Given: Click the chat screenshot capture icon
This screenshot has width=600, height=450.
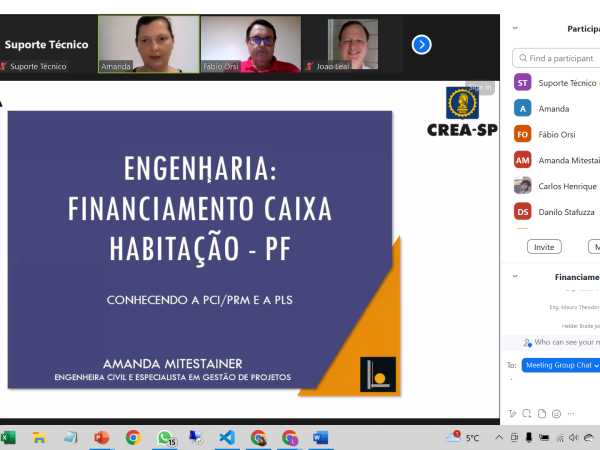Looking at the screenshot, I should 527,414.
